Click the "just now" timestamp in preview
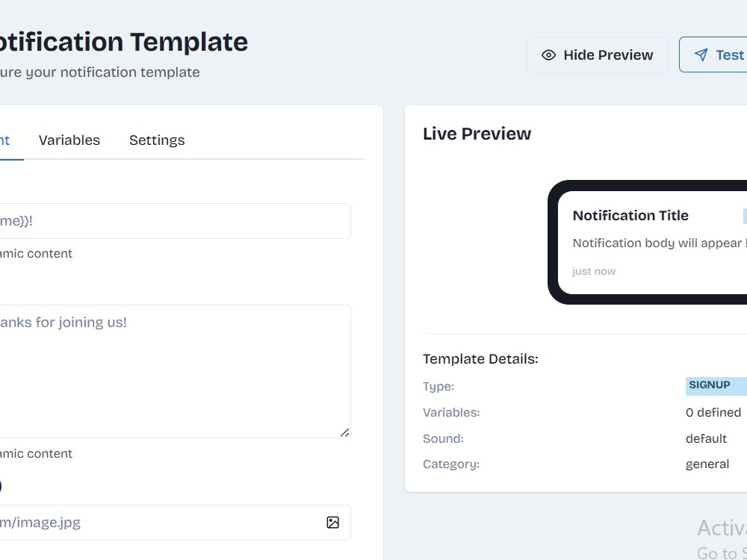The height and width of the screenshot is (560, 747). 594,272
